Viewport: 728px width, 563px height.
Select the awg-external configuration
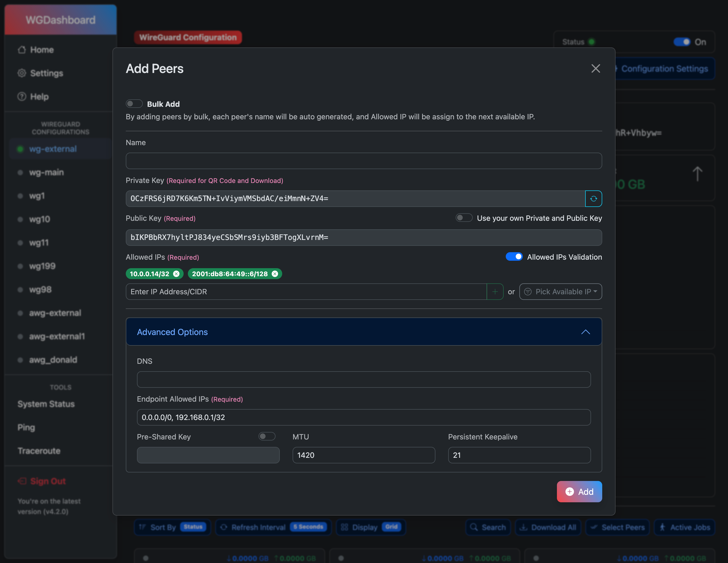pos(61,313)
